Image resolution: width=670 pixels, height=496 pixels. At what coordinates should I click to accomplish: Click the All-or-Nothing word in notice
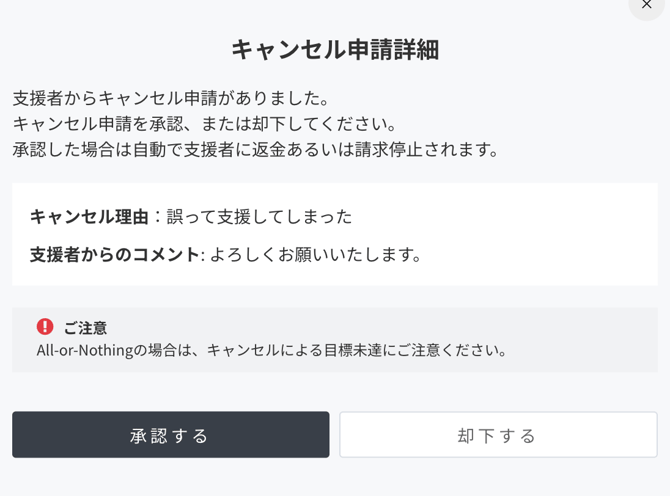[x=85, y=350]
